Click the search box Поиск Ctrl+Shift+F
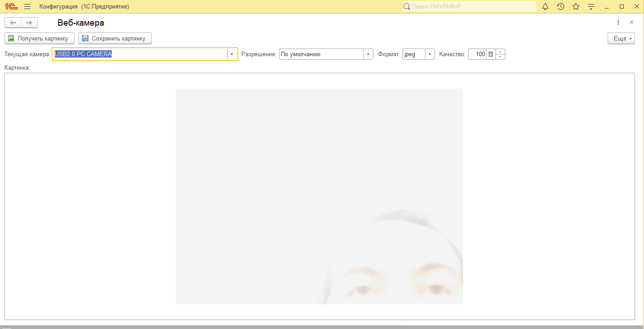Viewport: 644px width, 329px height. point(469,6)
